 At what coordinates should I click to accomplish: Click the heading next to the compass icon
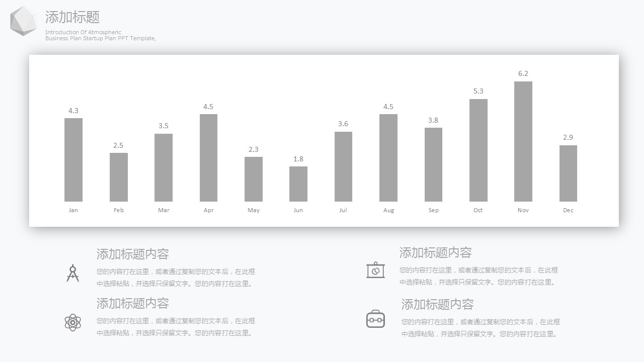[132, 254]
